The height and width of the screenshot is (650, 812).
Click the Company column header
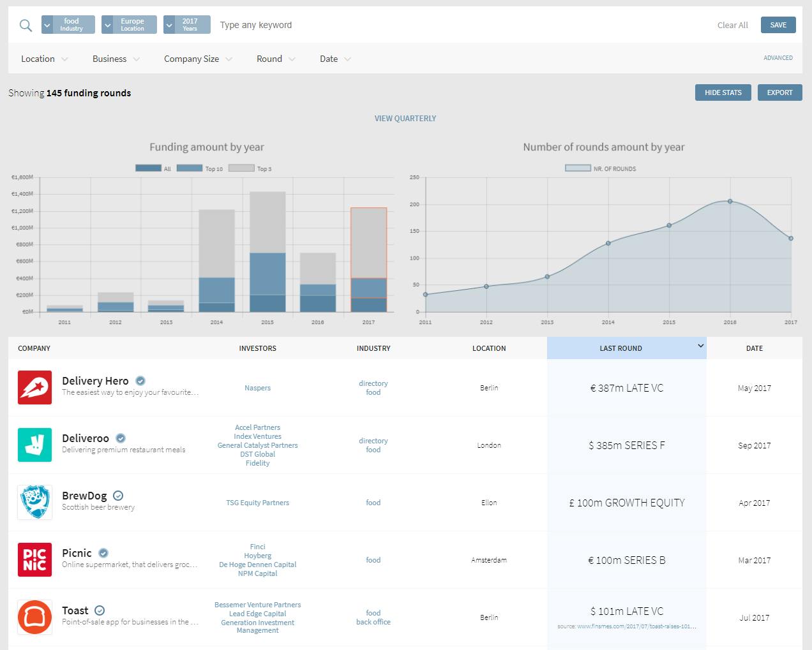coord(34,348)
